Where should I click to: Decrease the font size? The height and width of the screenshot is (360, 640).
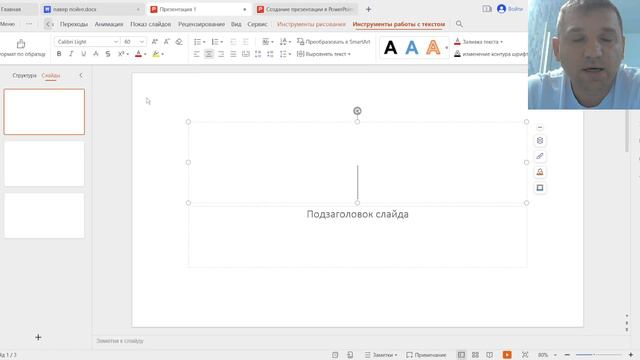click(167, 42)
